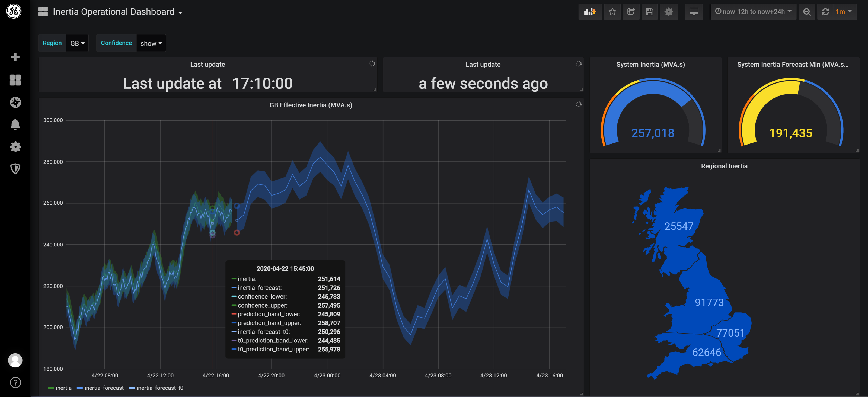868x397 pixels.
Task: Open dashboard settings gear
Action: pos(669,11)
